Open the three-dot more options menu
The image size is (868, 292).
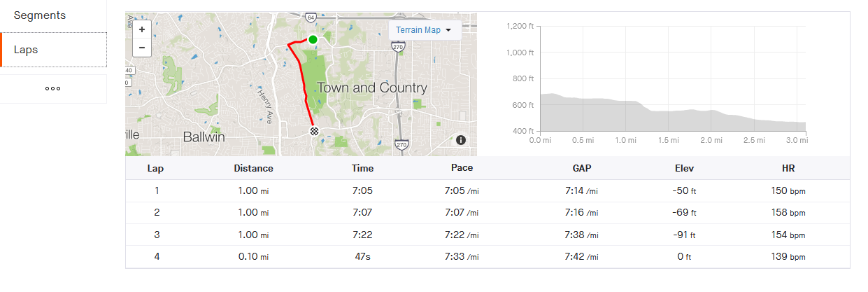pos(53,89)
